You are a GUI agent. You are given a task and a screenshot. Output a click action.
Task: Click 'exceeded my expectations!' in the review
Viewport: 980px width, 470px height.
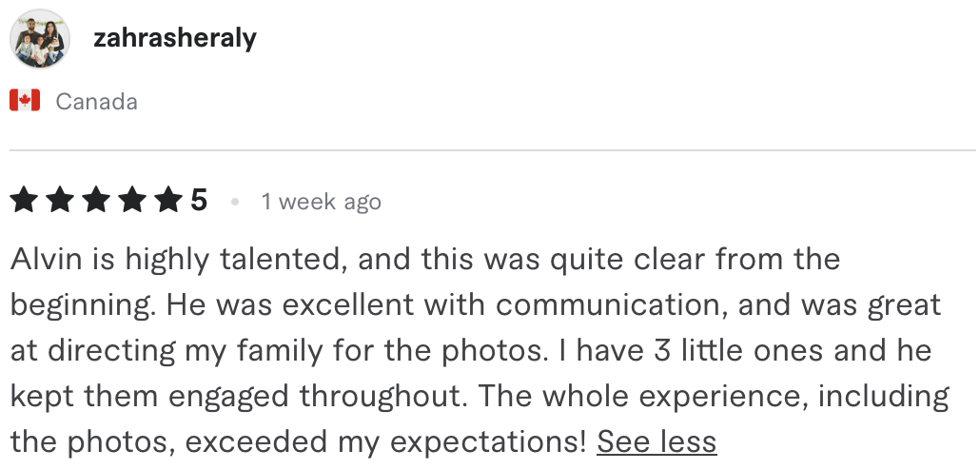[x=385, y=441]
